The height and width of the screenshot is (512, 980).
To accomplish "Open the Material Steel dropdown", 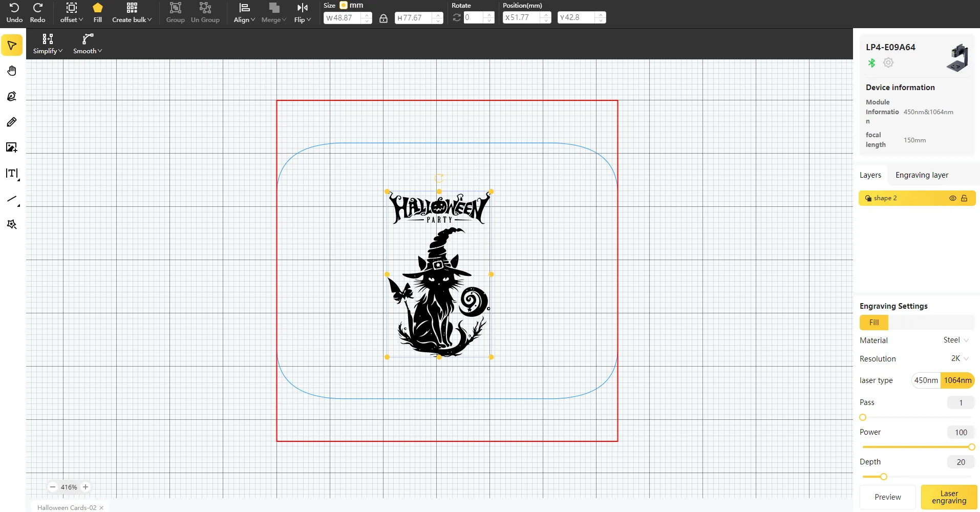I will (x=956, y=340).
